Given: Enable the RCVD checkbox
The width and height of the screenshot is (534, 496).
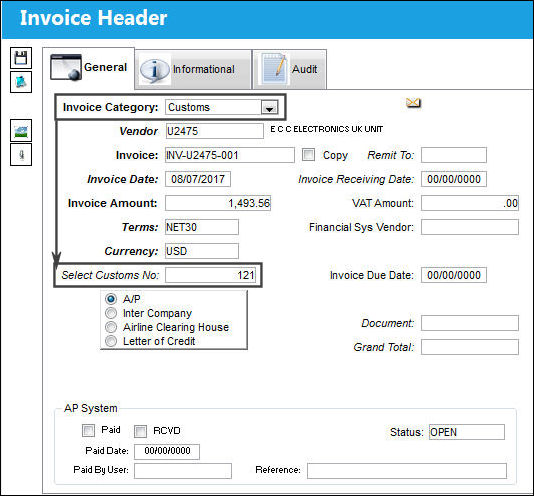Looking at the screenshot, I should click(140, 431).
